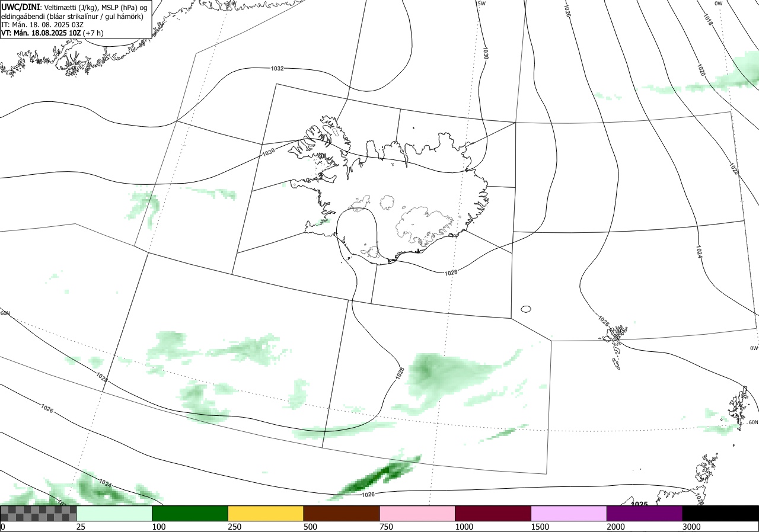The image size is (759, 532).
Task: Click the dark purple legend swatch
Action: [645, 513]
